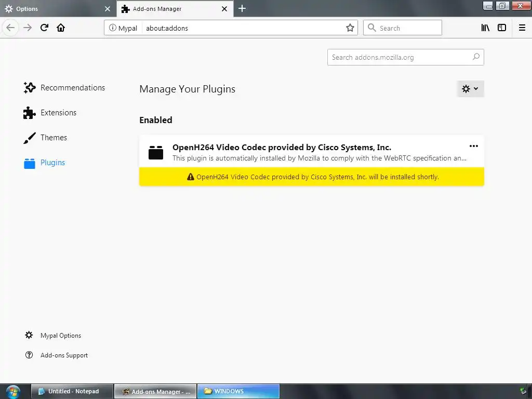
Task: Open the Library toolbar icon
Action: click(x=485, y=28)
